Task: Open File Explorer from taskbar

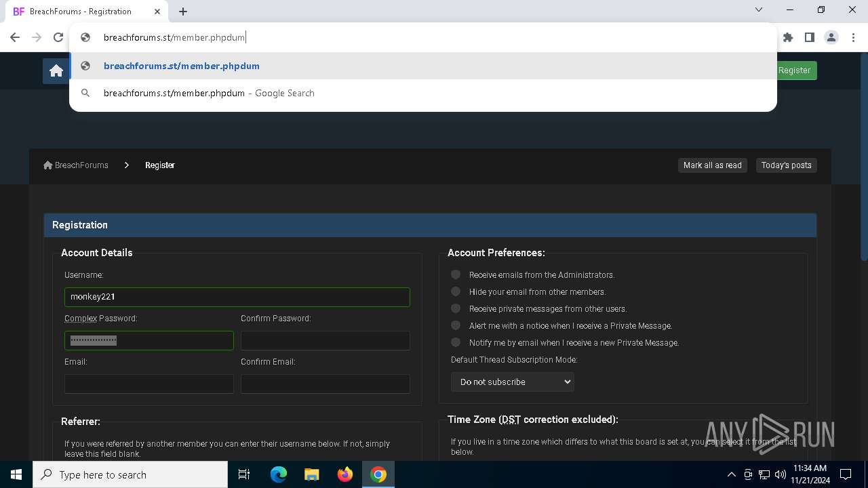Action: pos(312,474)
